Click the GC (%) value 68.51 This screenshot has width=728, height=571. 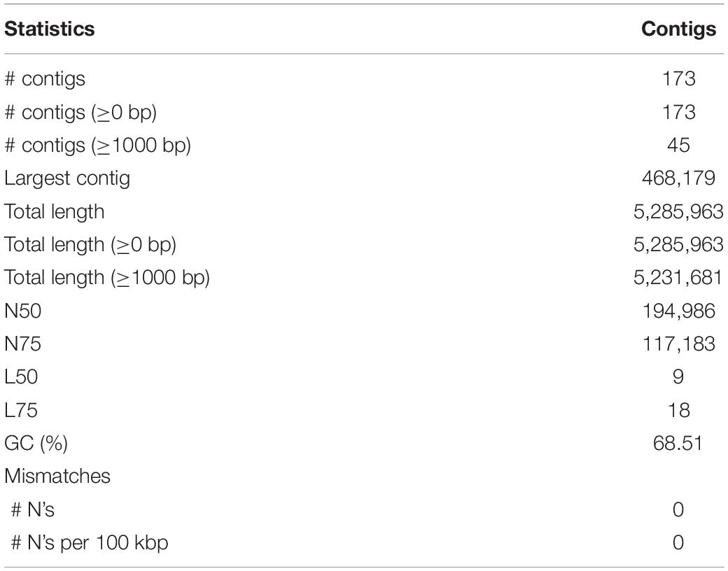(678, 443)
